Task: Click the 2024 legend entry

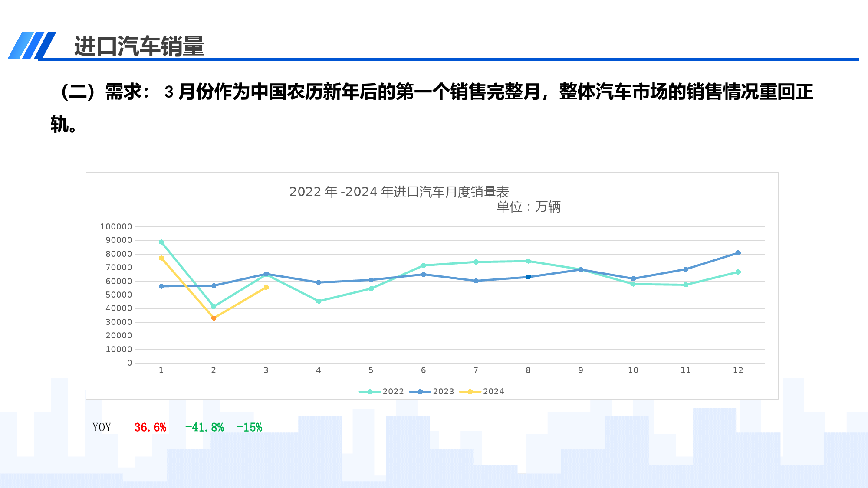Action: 482,391
